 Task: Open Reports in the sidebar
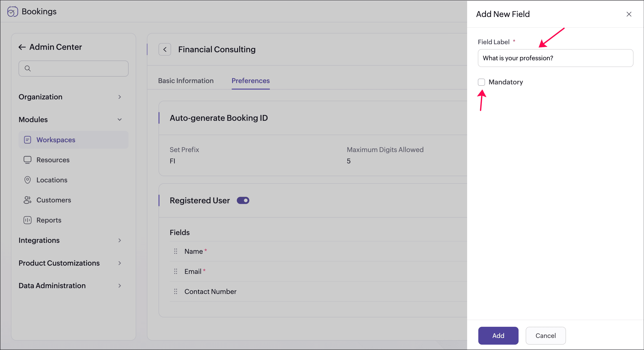tap(49, 220)
